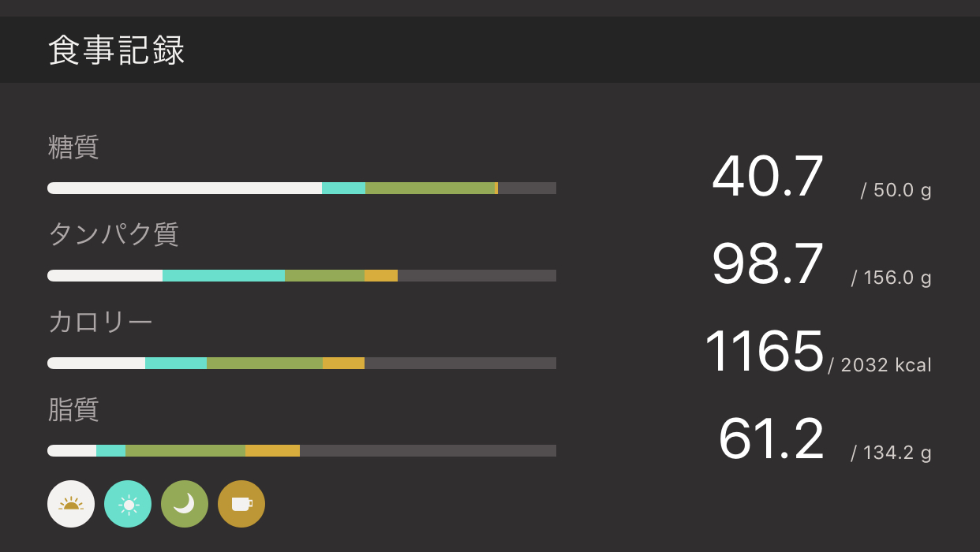Click the breakfast sunrise icon
980x552 pixels.
coord(71,504)
